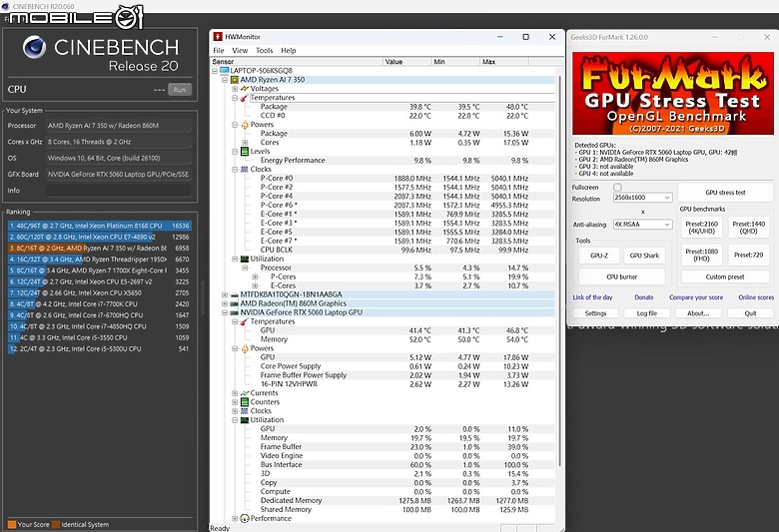
Task: Collapse the LAPTOP-S06KSGQ8 root node
Action: point(215,71)
